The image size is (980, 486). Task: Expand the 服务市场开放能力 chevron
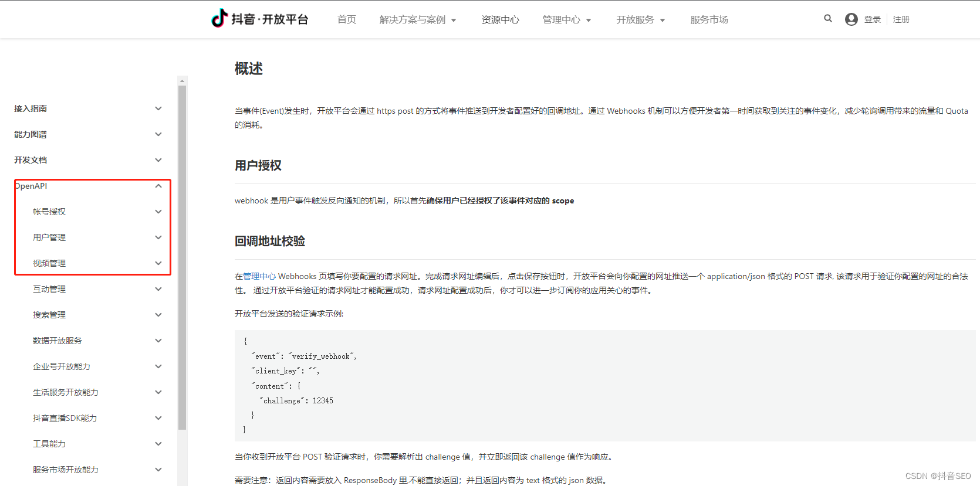[158, 470]
